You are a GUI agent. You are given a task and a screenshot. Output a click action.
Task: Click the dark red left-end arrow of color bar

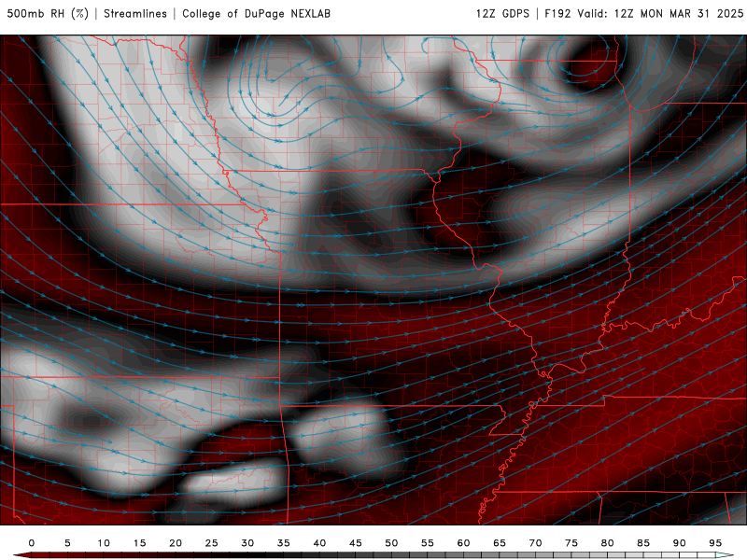tap(21, 555)
